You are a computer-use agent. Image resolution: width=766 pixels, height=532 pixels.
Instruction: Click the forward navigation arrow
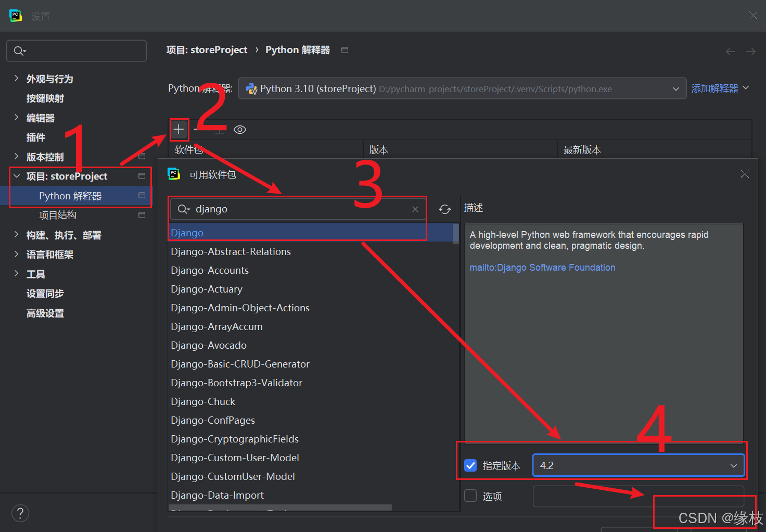750,50
